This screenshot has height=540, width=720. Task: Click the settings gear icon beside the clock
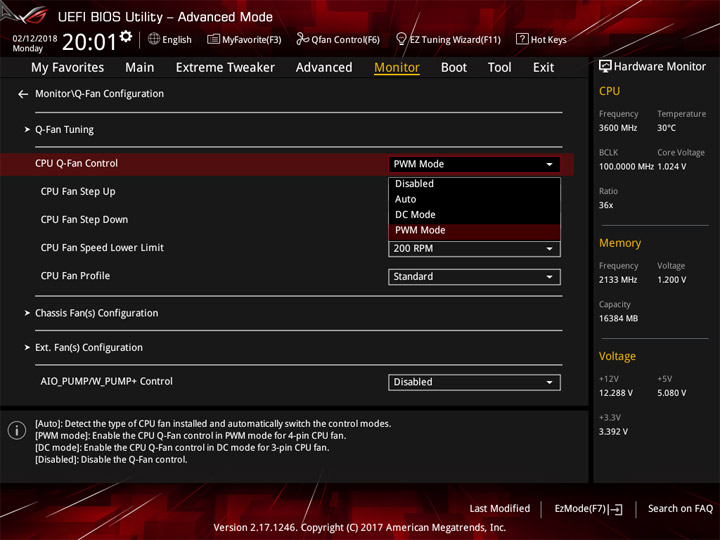(x=126, y=37)
